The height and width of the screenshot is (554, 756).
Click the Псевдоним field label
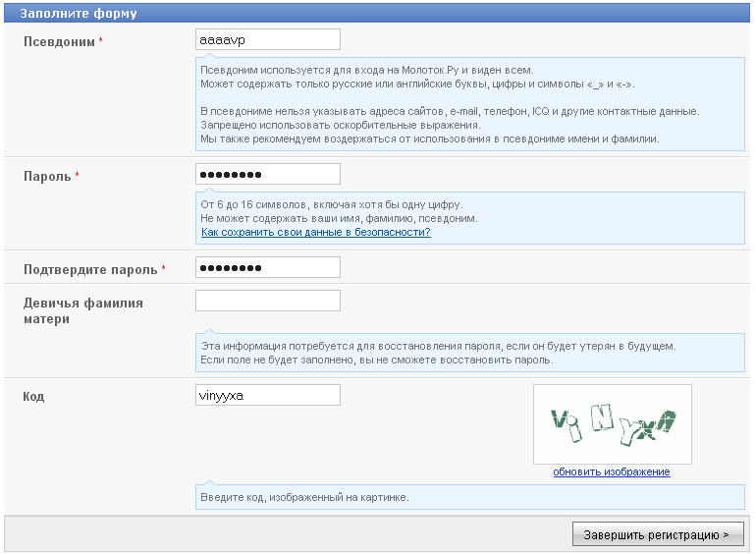click(x=59, y=42)
